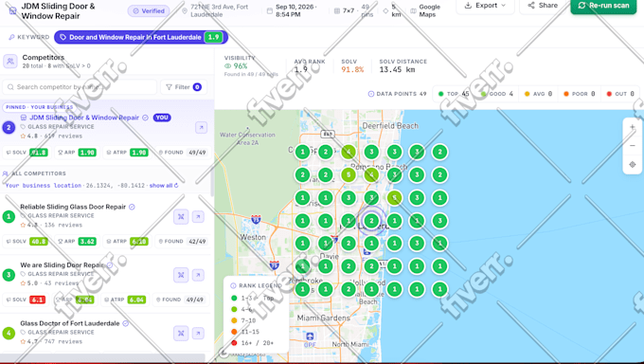Open link icon for Glass Doctor of Fort Lauderdale
Screen dimensions: 644x364
[x=198, y=333]
